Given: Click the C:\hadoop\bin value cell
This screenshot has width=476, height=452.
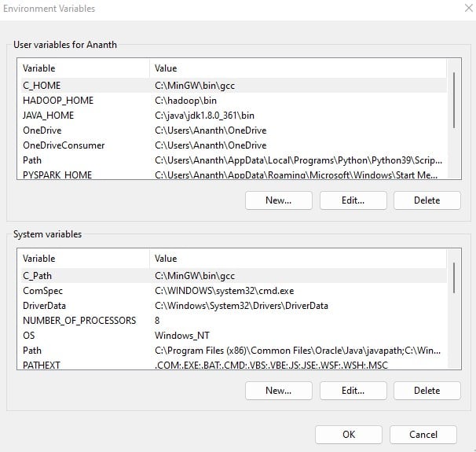Looking at the screenshot, I should (185, 101).
